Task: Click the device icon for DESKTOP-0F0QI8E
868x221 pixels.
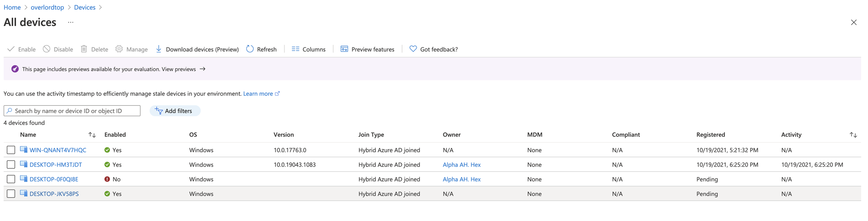Action: point(24,179)
